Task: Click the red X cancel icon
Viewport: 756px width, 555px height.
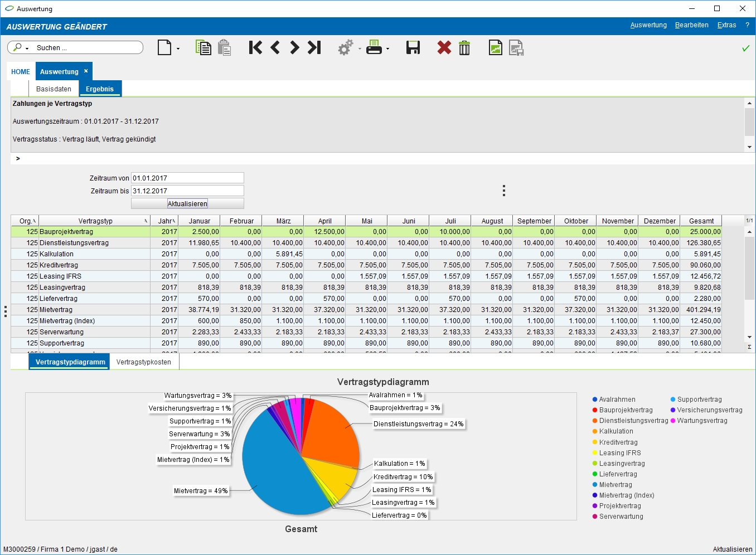Action: tap(444, 48)
